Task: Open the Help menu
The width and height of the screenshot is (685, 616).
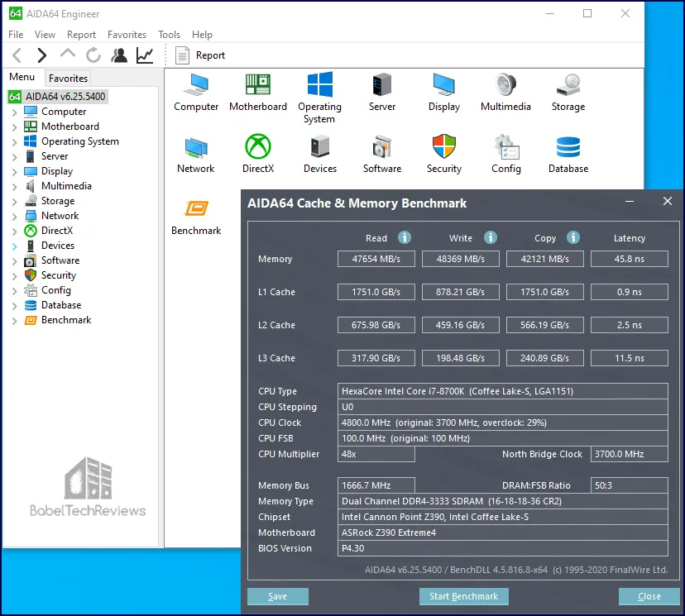Action: coord(202,35)
